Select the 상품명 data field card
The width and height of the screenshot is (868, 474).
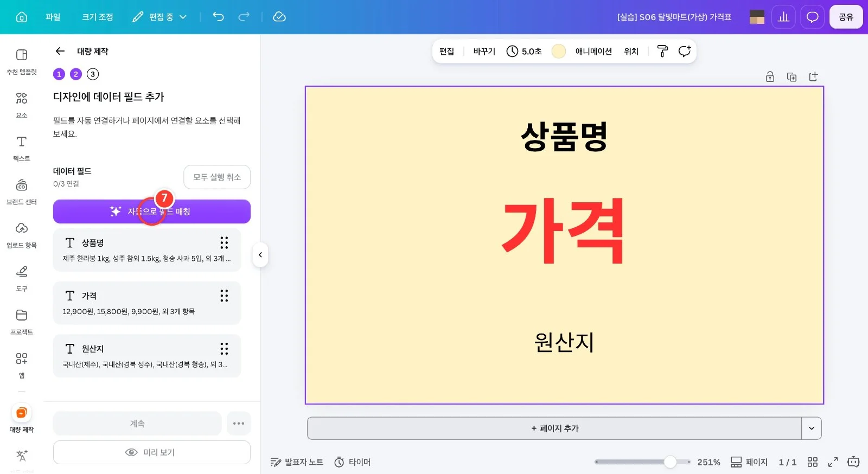tap(147, 250)
